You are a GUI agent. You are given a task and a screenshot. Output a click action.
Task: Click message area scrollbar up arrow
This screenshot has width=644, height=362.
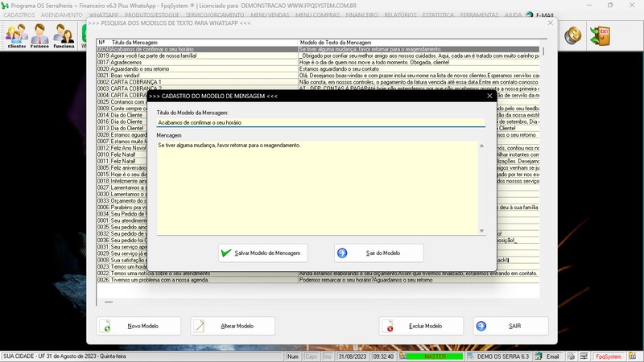pyautogui.click(x=481, y=146)
